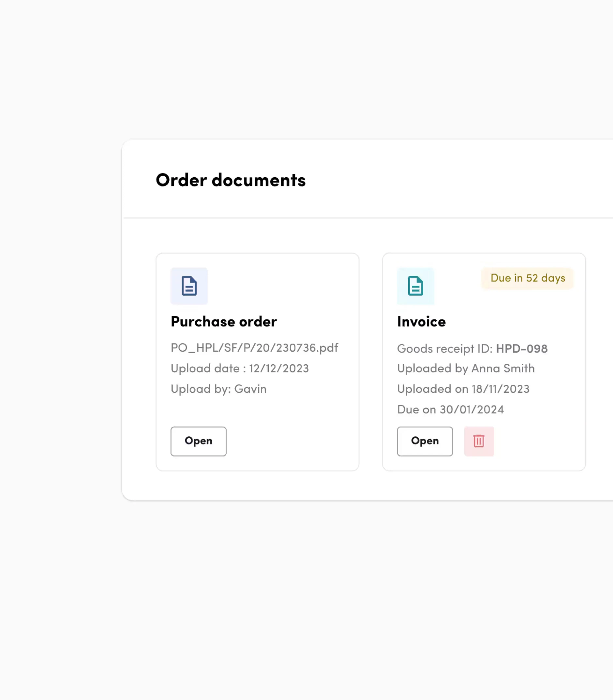This screenshot has width=613, height=700.
Task: Click 'Uploaded on 18/11/2023' text
Action: (x=463, y=389)
